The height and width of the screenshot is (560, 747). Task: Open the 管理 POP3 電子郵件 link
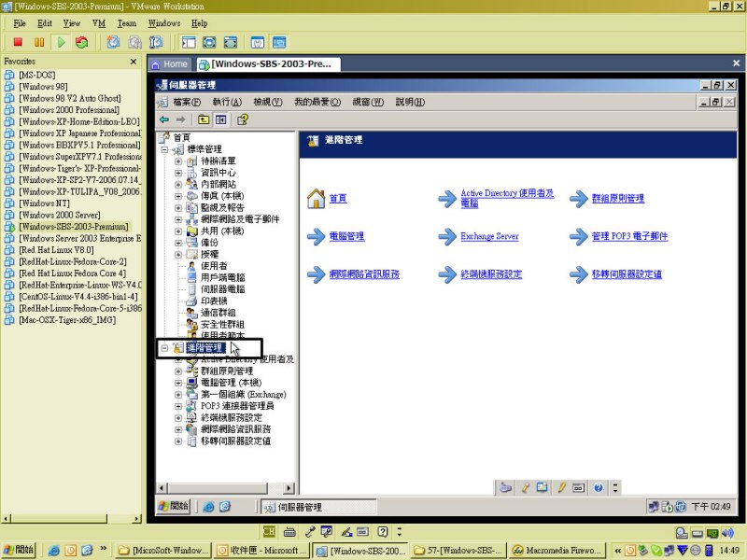click(629, 236)
